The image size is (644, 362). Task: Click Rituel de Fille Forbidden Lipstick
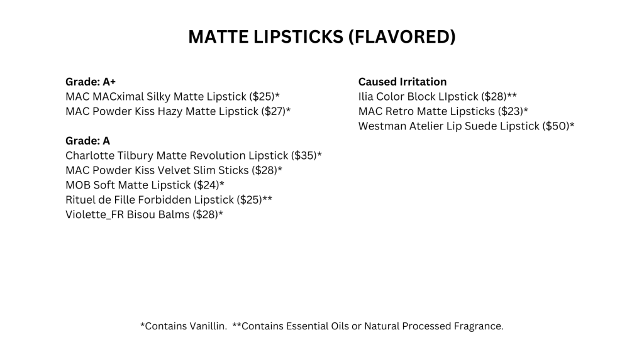tap(150, 200)
